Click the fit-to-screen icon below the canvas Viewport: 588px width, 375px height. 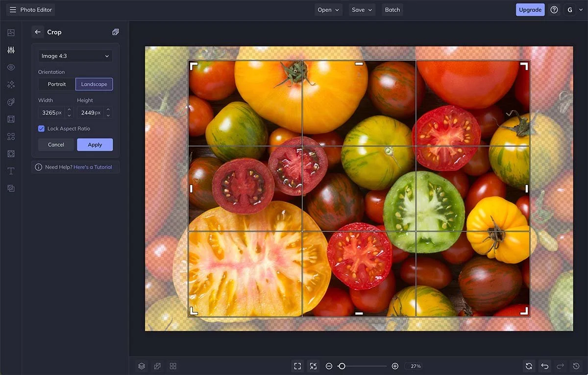[x=297, y=366]
